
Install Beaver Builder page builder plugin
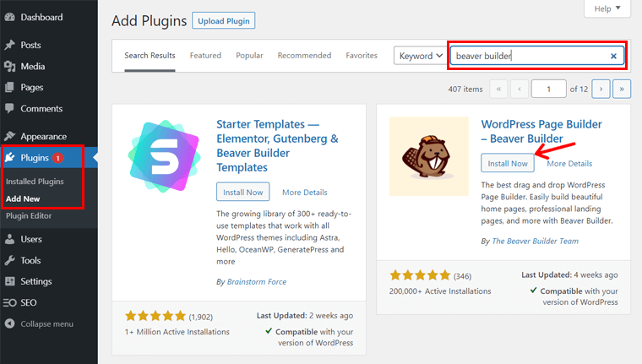pos(507,163)
